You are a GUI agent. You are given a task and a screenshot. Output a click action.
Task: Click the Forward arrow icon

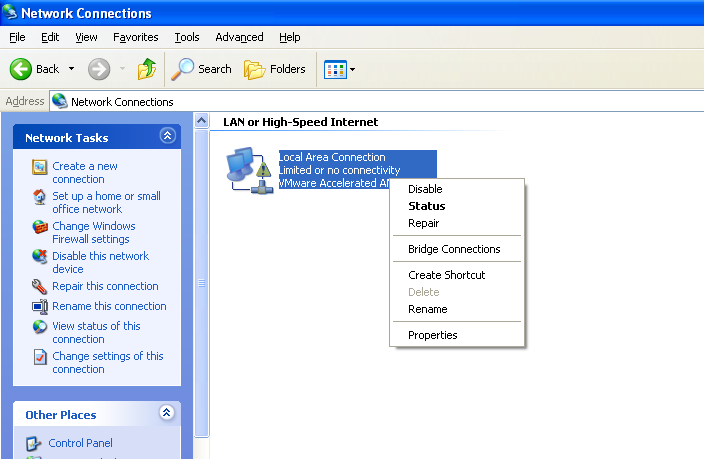pyautogui.click(x=99, y=69)
